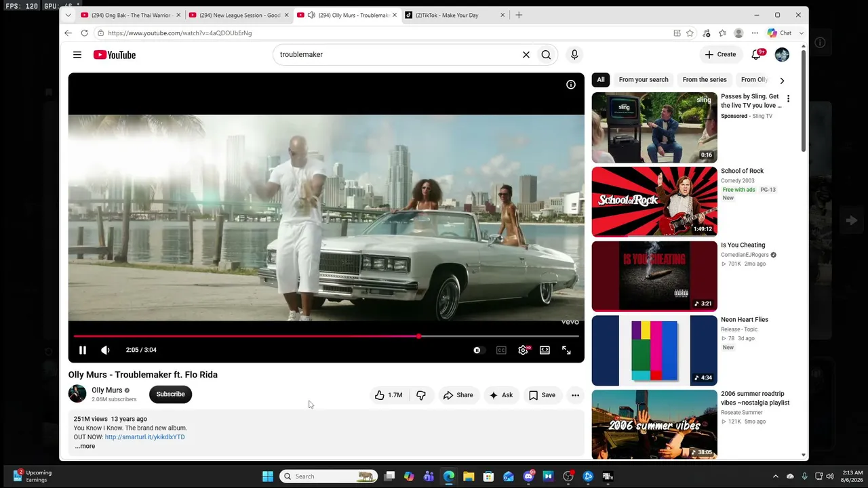Open the Windows Start menu
This screenshot has width=868, height=488.
(268, 476)
